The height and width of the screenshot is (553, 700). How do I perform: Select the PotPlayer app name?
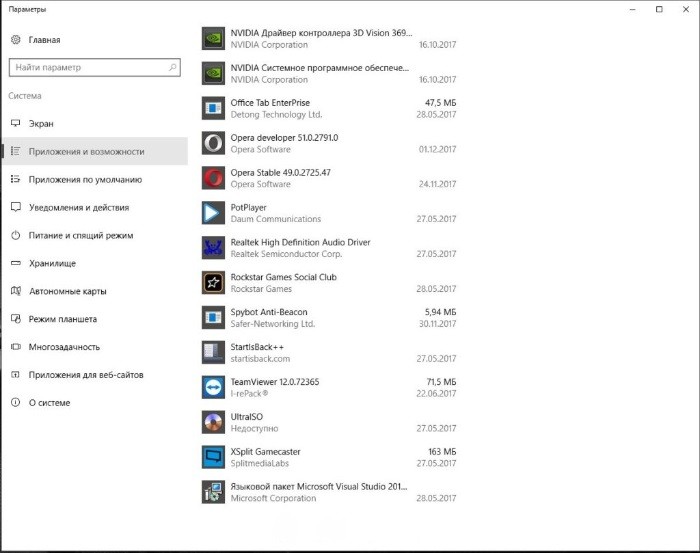248,207
